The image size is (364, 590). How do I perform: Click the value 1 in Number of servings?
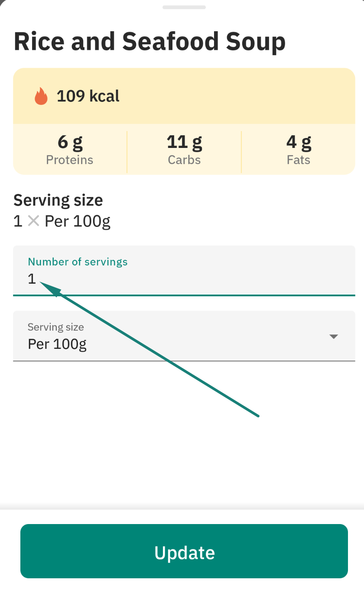pyautogui.click(x=32, y=279)
